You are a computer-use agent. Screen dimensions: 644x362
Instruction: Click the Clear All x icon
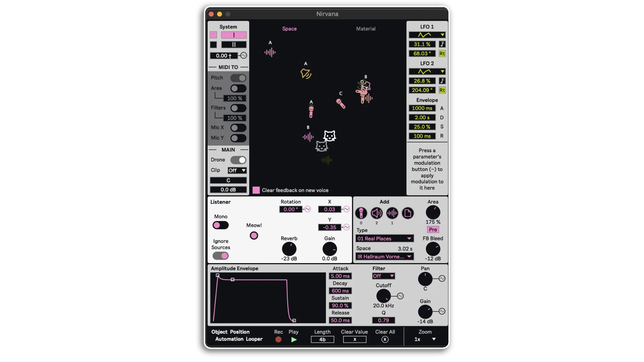tap(385, 340)
